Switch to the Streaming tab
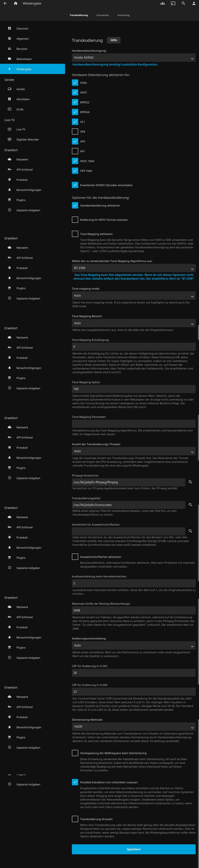 [123, 15]
